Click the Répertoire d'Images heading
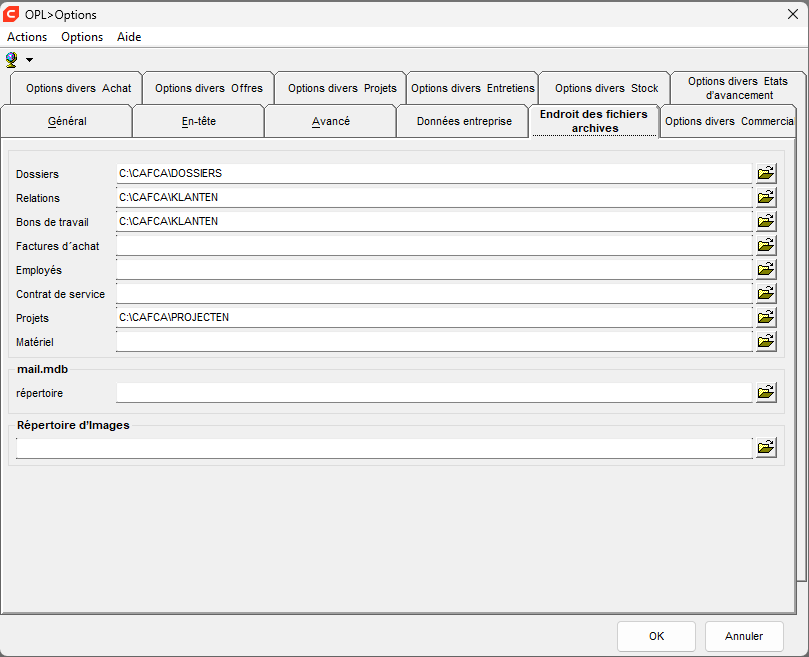Viewport: 809px width, 657px height. [x=73, y=425]
